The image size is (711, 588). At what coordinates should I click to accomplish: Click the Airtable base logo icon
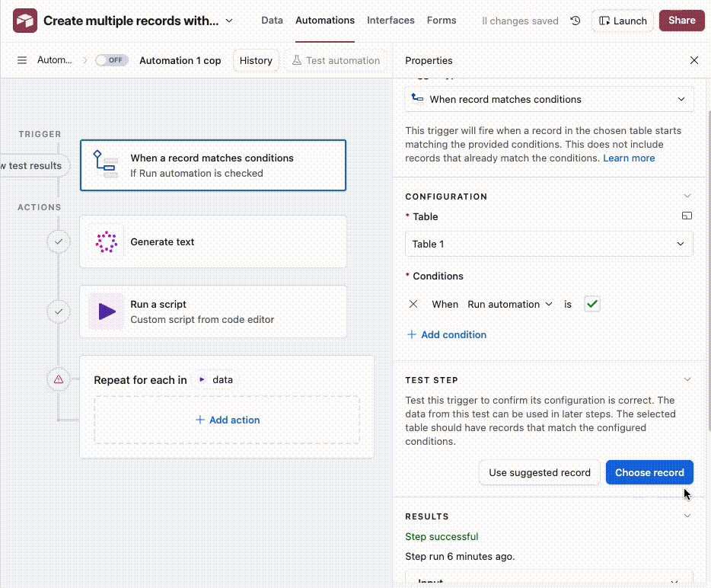(x=25, y=21)
